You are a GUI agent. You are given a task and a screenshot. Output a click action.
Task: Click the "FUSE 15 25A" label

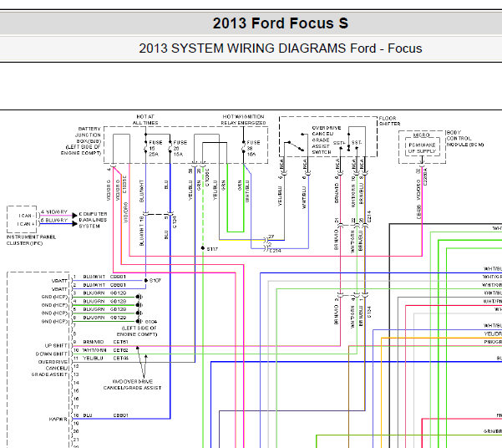tap(155, 149)
